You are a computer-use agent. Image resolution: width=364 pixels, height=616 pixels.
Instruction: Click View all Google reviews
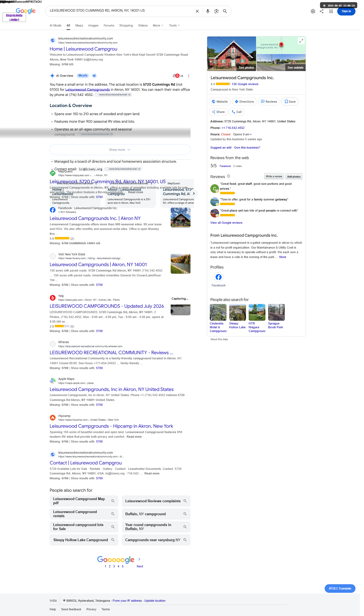[x=226, y=223]
